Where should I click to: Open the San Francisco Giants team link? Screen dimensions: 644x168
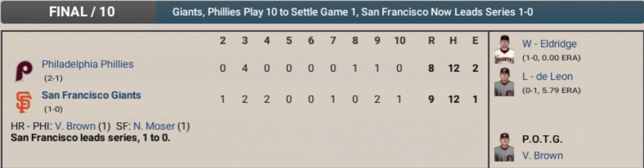point(91,95)
